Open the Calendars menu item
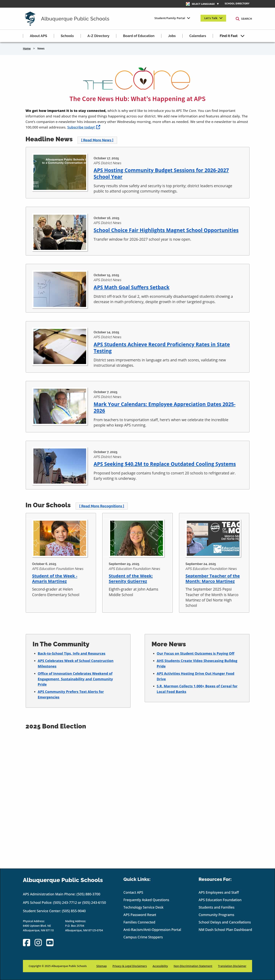 pos(198,36)
